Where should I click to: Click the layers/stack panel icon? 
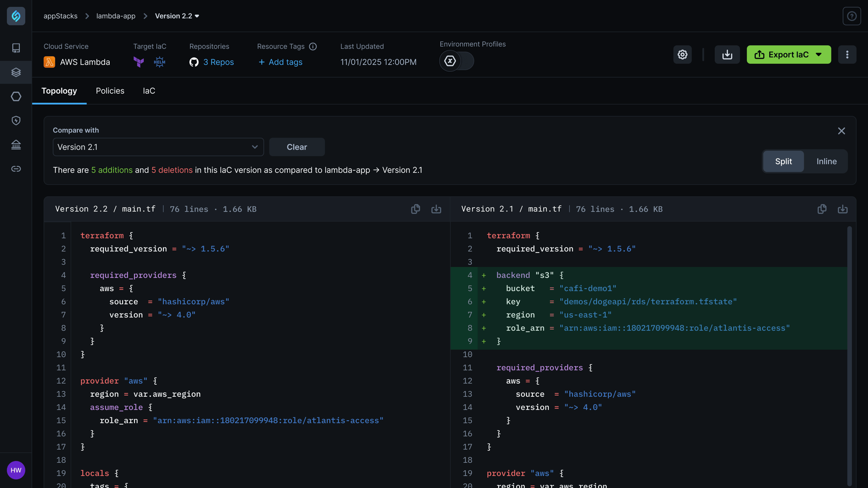[16, 72]
